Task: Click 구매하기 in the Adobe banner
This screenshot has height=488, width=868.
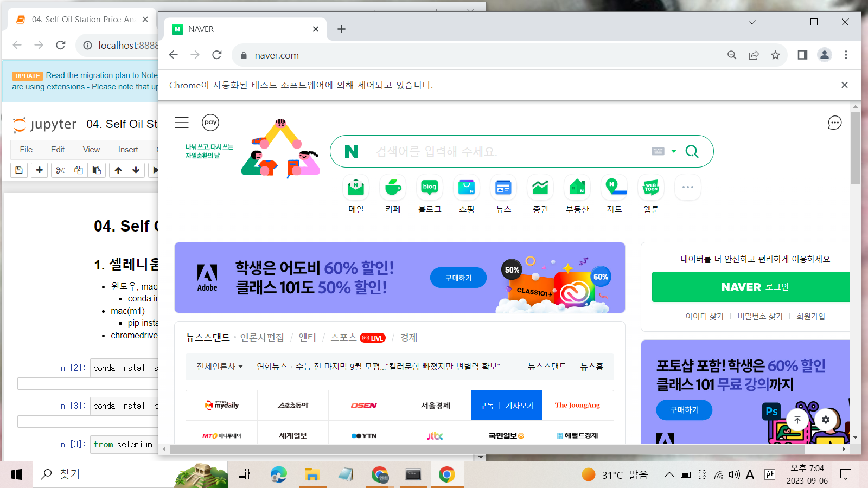Action: click(458, 278)
